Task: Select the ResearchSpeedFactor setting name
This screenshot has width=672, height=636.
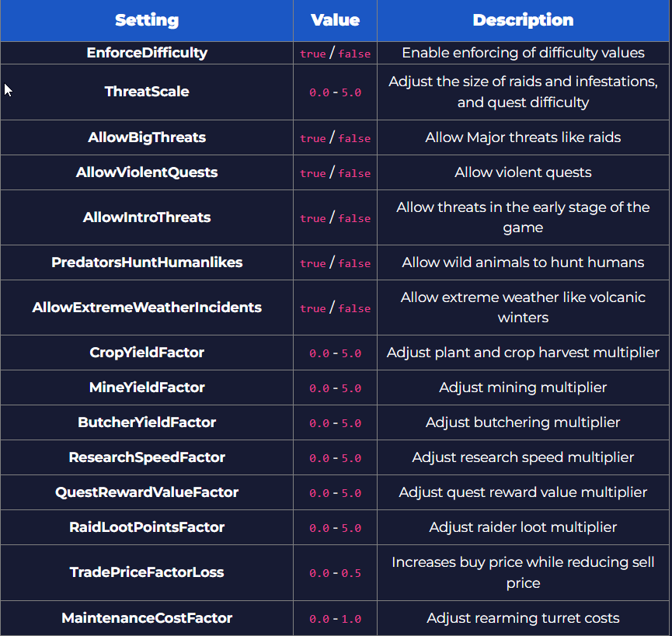Action: click(147, 457)
